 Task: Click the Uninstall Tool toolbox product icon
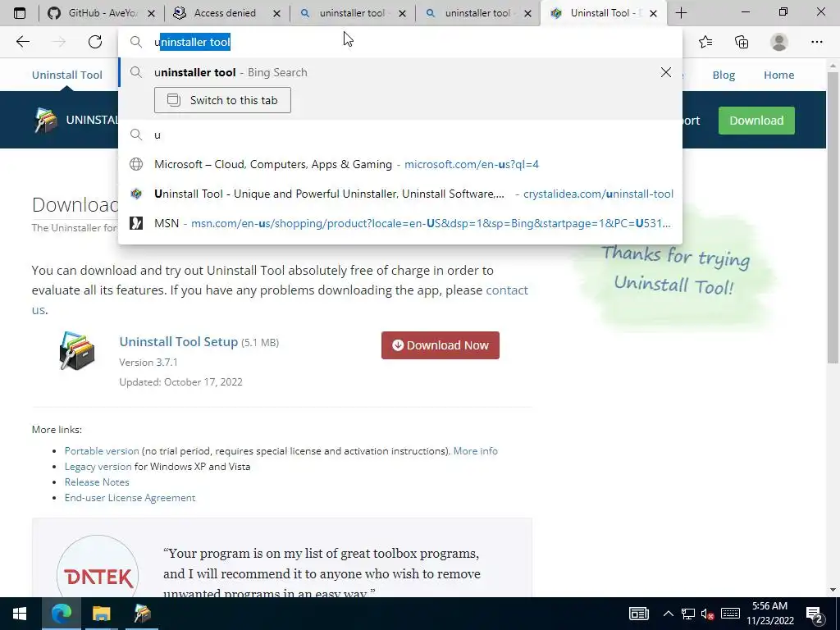[77, 350]
